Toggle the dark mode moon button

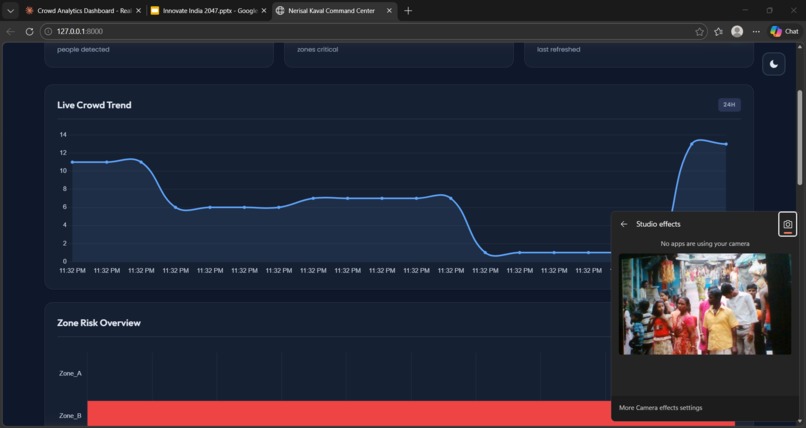(x=773, y=64)
